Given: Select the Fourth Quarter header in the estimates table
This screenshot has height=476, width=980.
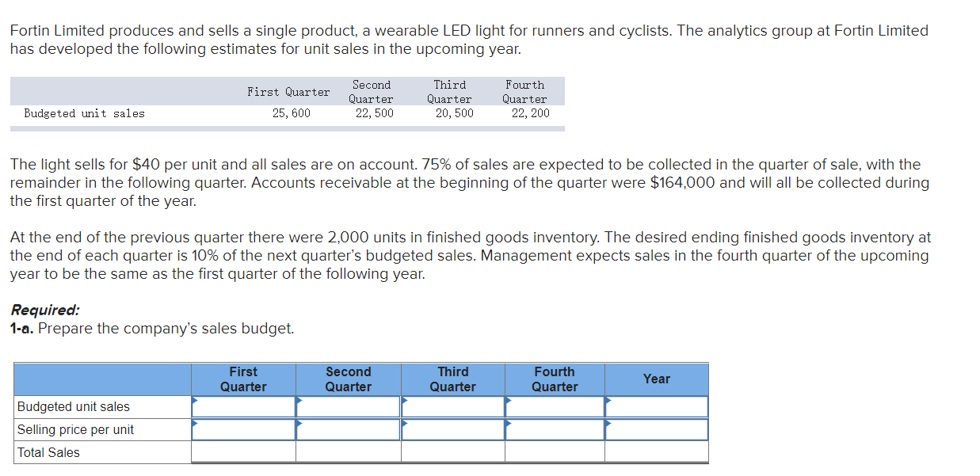Looking at the screenshot, I should [525, 91].
